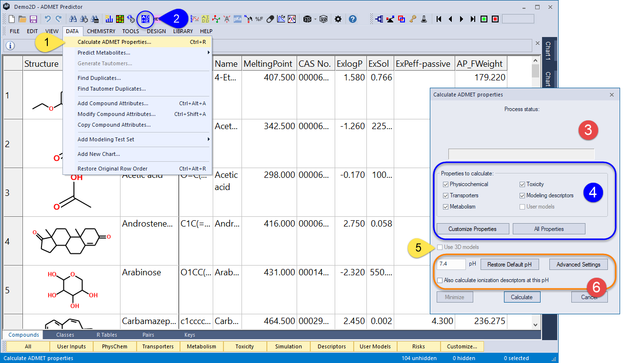Open the CHEMISTRY menu
The height and width of the screenshot is (363, 644).
pos(101,31)
